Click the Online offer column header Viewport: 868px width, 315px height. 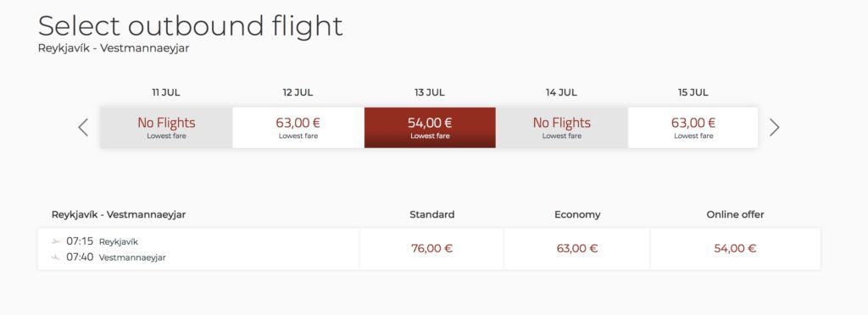pos(735,214)
